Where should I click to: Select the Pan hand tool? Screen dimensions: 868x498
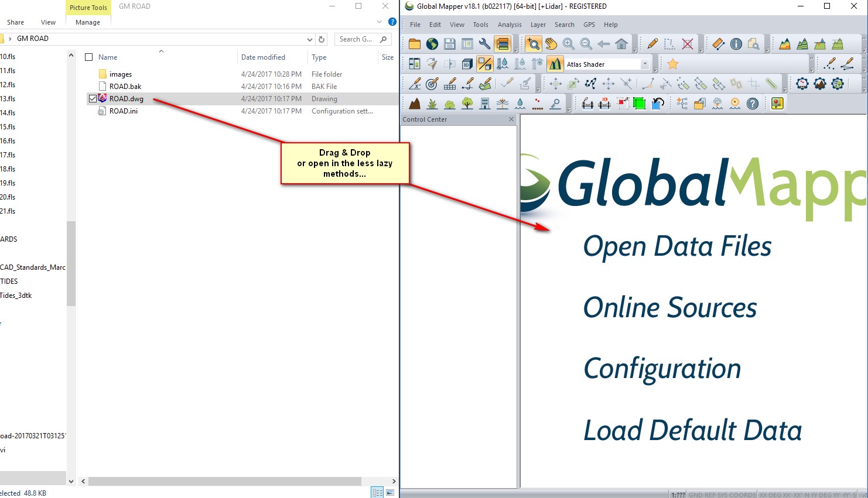[551, 44]
